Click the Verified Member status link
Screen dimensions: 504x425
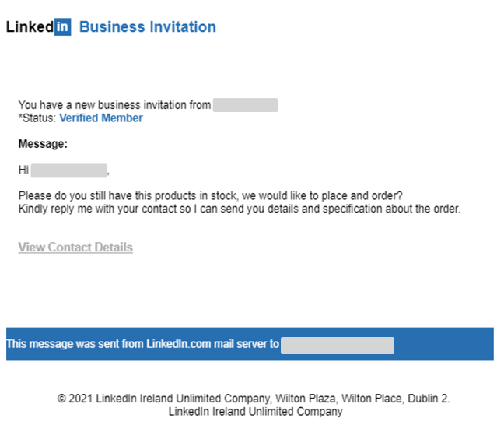point(101,118)
